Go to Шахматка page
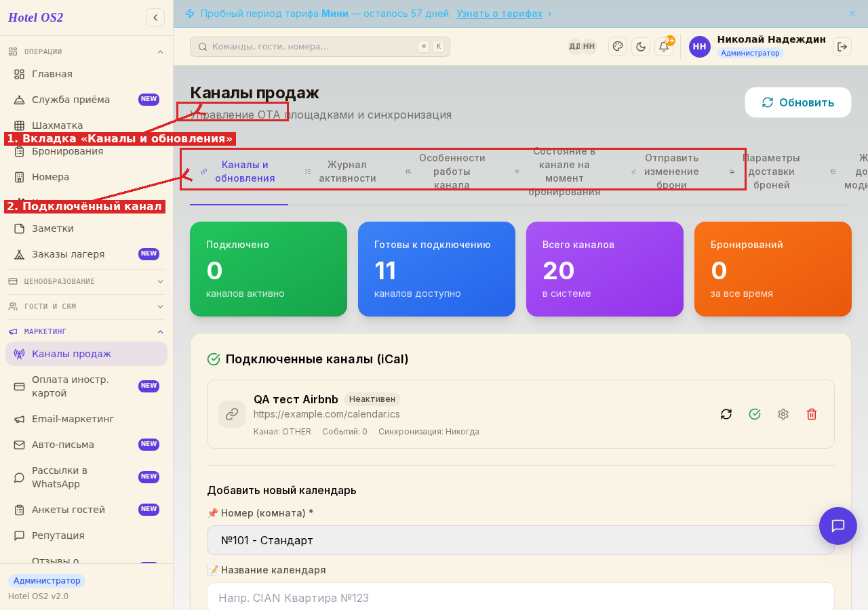 (86, 125)
